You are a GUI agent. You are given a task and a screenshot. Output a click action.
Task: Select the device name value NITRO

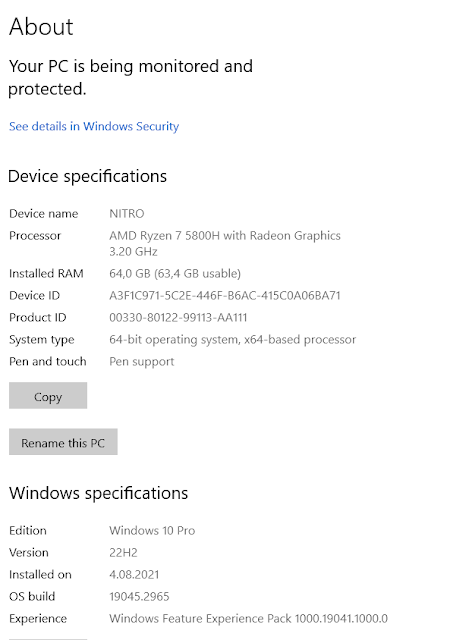tap(127, 213)
